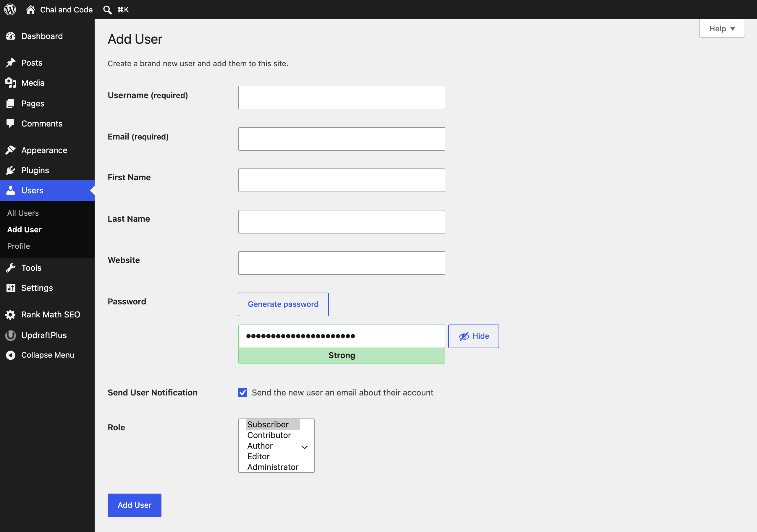Click the Rank Math SEO gear icon

[11, 314]
